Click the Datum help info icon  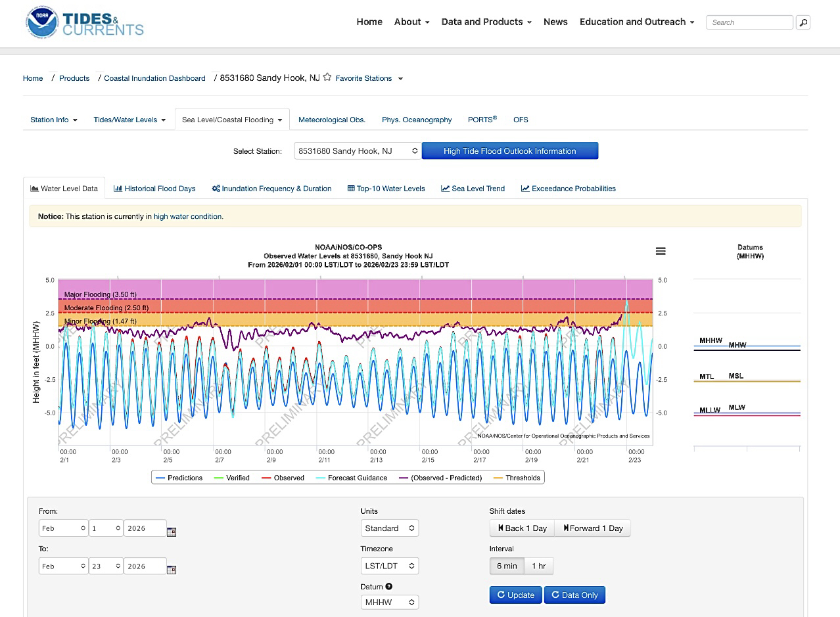pos(389,587)
